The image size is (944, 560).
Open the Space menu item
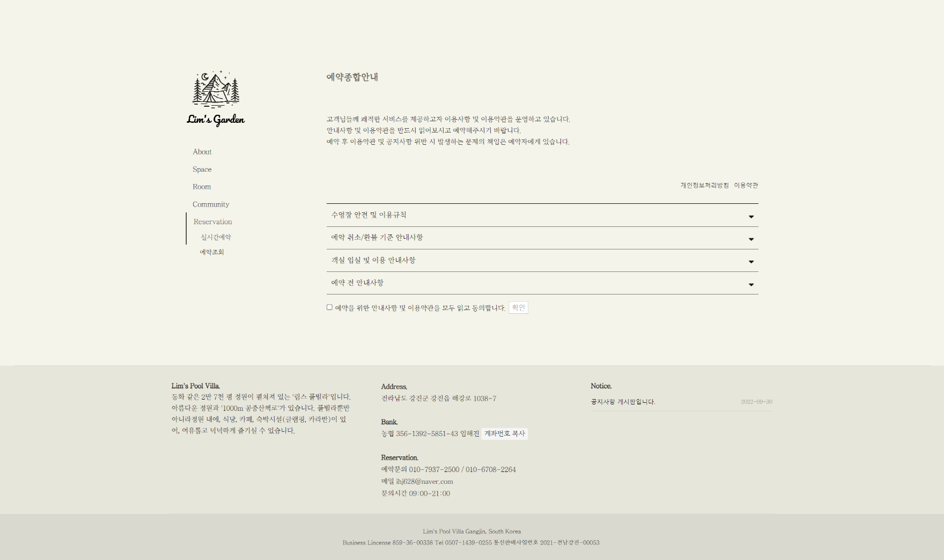point(202,170)
